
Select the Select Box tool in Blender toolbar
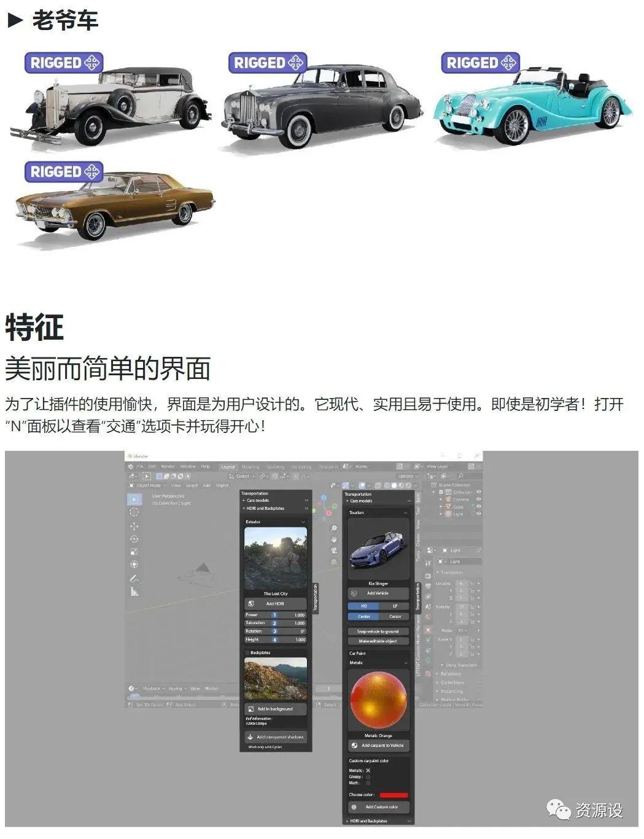[x=134, y=499]
